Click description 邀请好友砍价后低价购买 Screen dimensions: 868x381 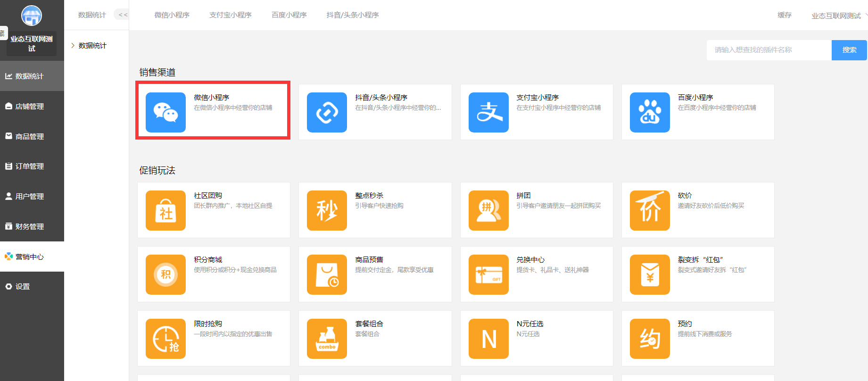tap(711, 206)
